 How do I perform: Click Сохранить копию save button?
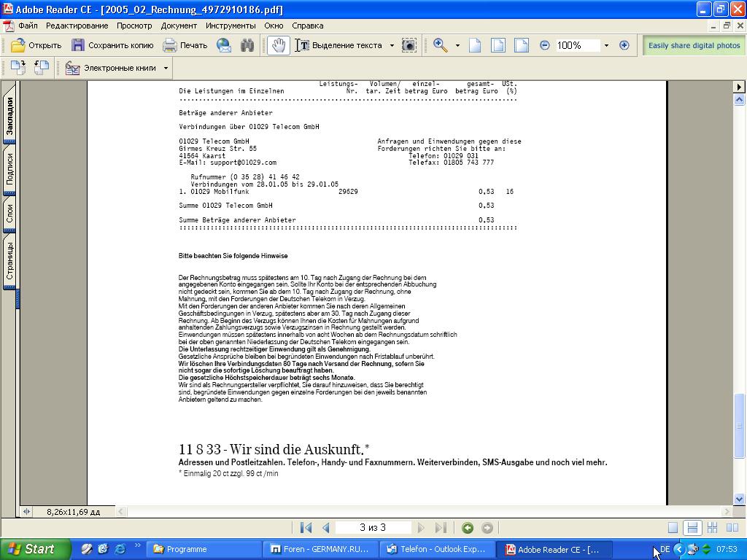coord(112,45)
